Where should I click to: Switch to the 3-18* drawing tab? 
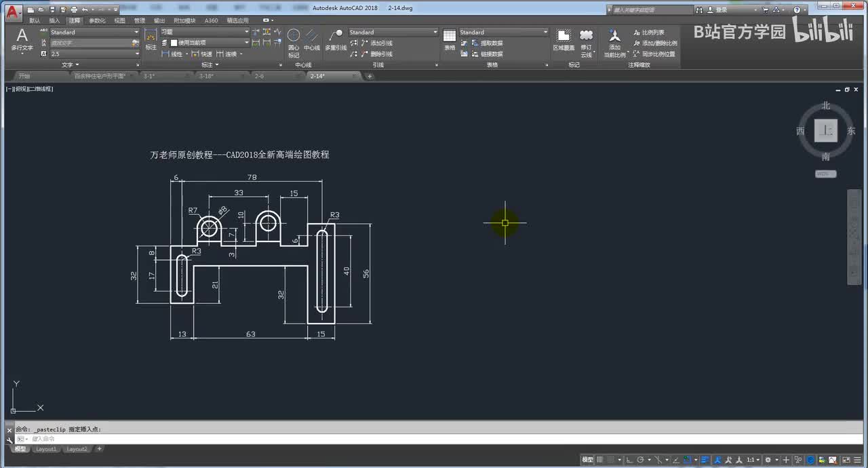220,76
